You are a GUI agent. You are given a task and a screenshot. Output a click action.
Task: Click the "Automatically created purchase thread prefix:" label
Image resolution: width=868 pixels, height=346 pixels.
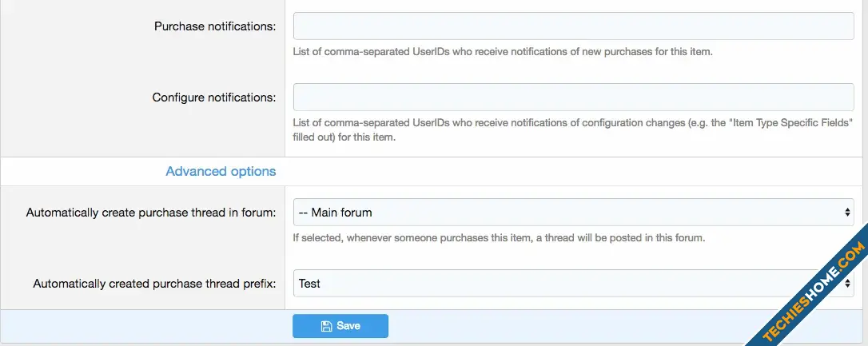[154, 284]
